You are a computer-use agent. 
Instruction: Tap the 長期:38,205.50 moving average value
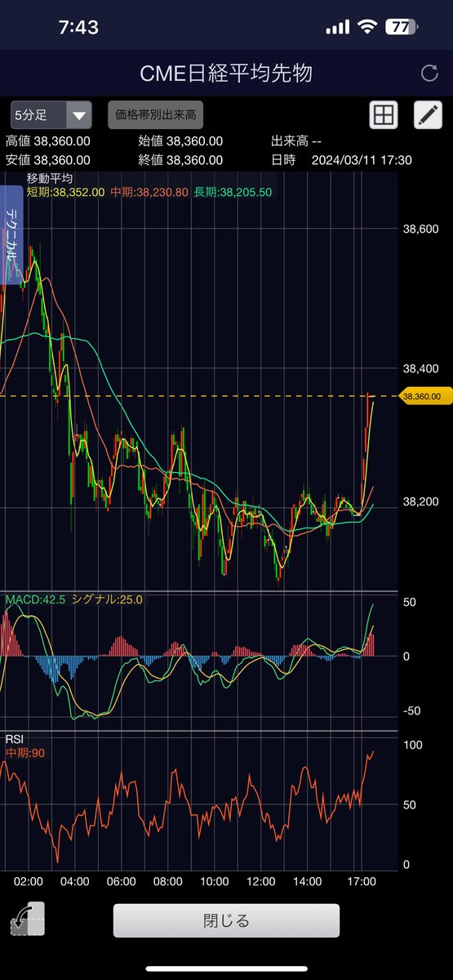[233, 192]
